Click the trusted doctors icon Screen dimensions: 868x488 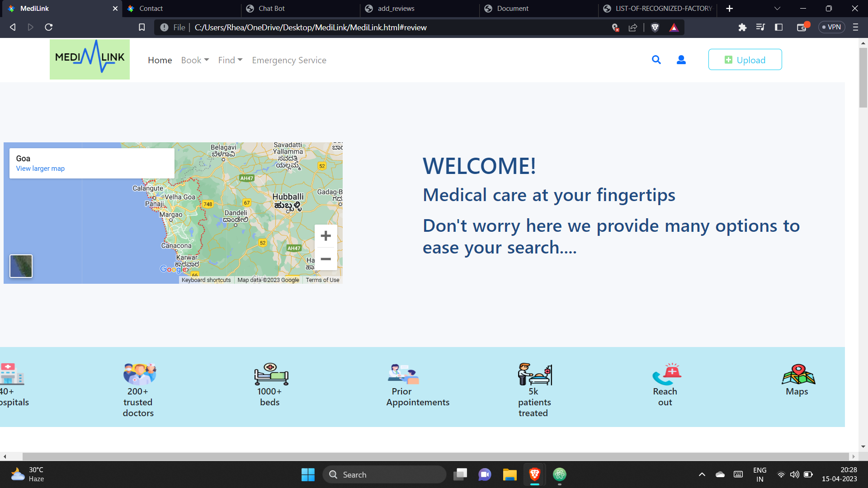pos(139,374)
